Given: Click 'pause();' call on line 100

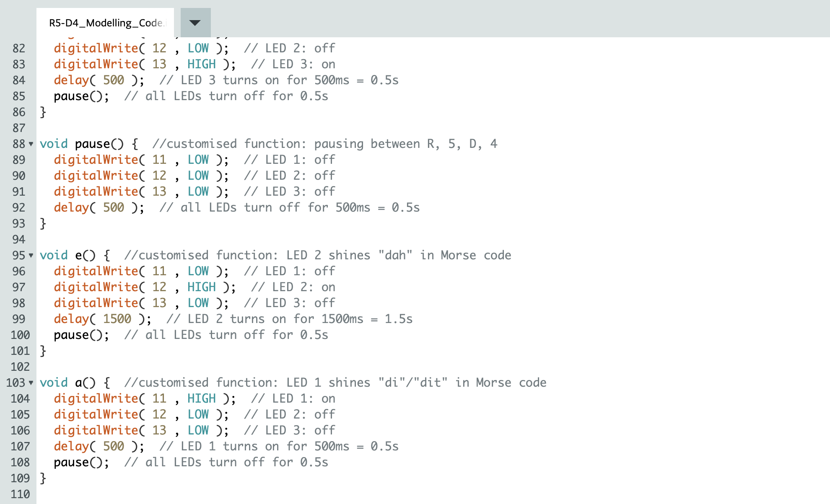Looking at the screenshot, I should click(x=81, y=335).
